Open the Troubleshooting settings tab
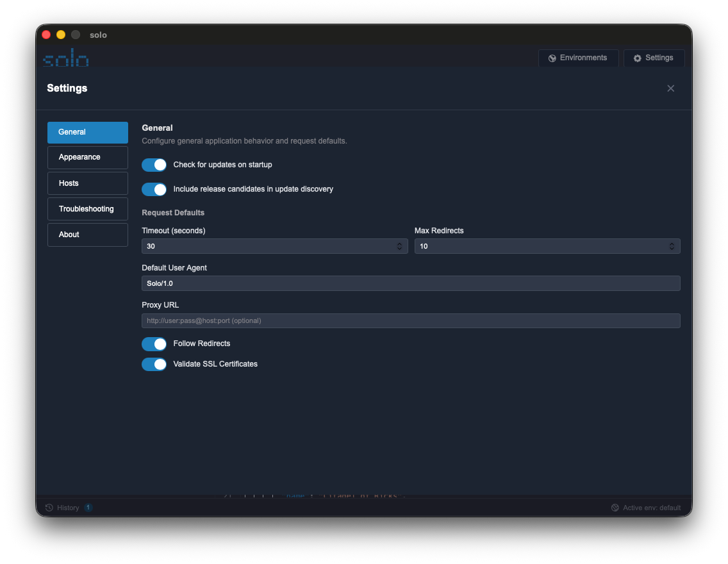This screenshot has width=728, height=564. [x=88, y=209]
